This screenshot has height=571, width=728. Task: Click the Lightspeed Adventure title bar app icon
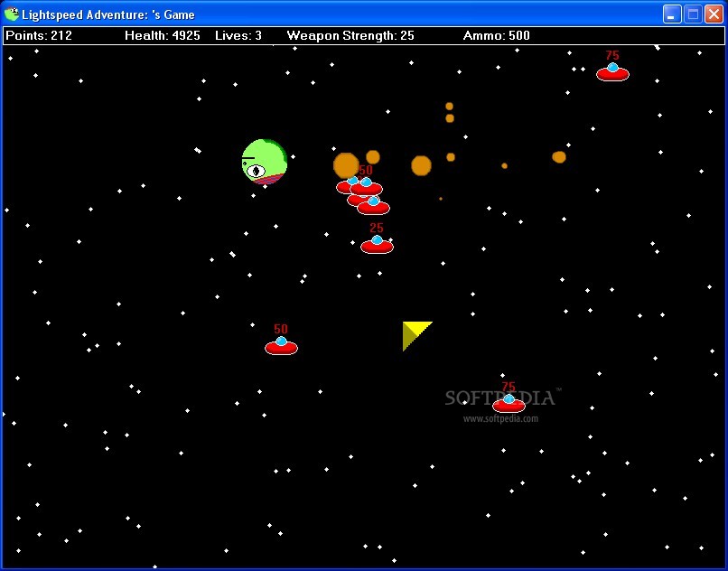click(x=11, y=14)
